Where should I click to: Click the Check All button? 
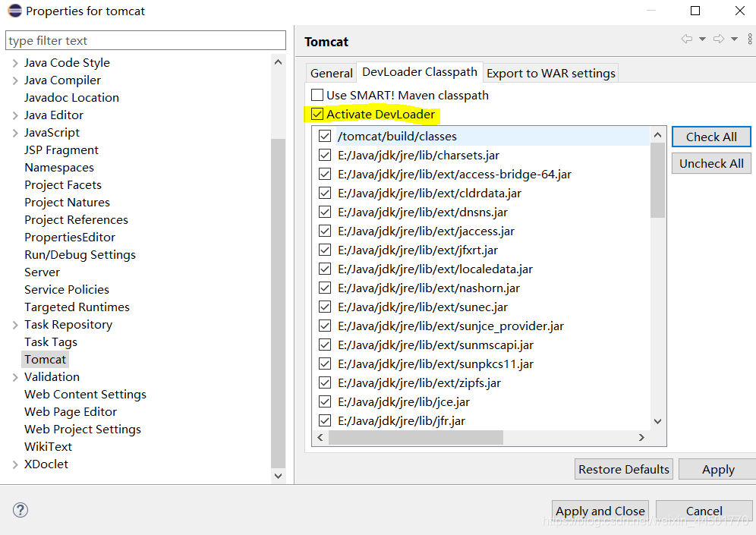click(x=711, y=137)
